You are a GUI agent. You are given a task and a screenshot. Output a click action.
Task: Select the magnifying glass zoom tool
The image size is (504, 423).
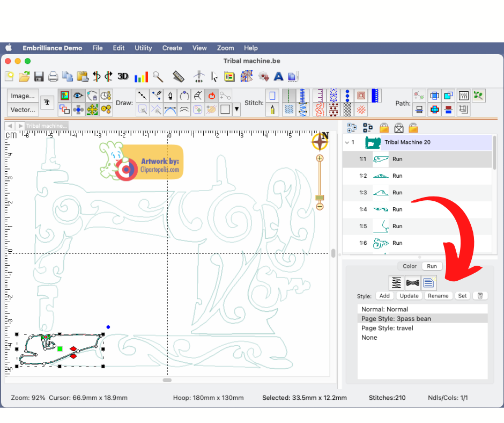coord(158,76)
